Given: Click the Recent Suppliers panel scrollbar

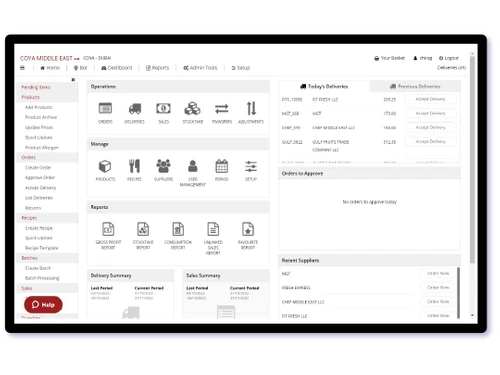Looking at the screenshot, I should pos(458,293).
